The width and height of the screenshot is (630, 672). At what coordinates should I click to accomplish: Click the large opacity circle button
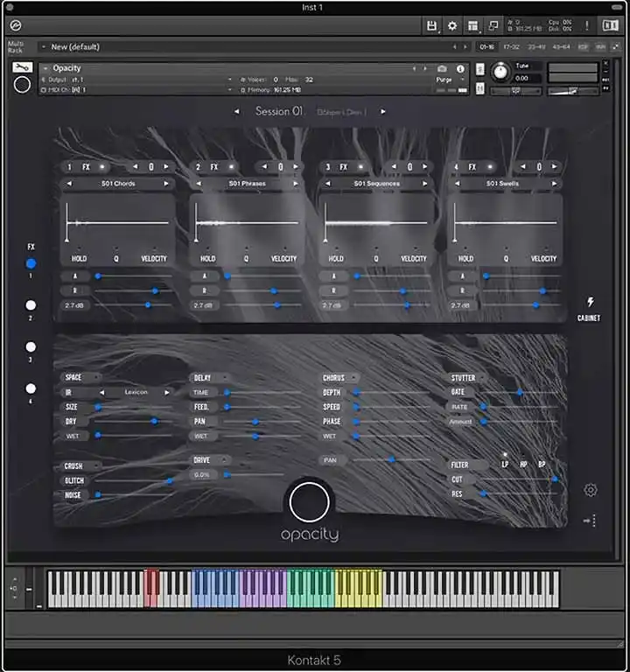pyautogui.click(x=309, y=502)
